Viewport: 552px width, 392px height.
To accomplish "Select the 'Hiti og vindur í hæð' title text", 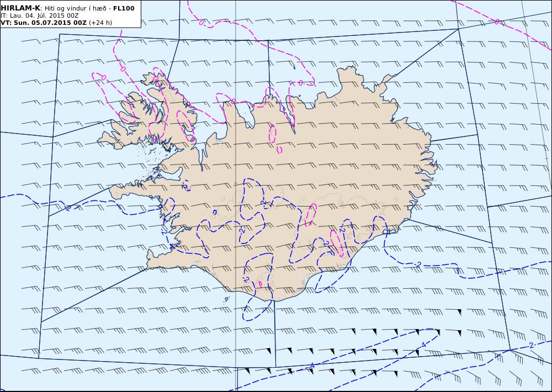I will 75,8.
